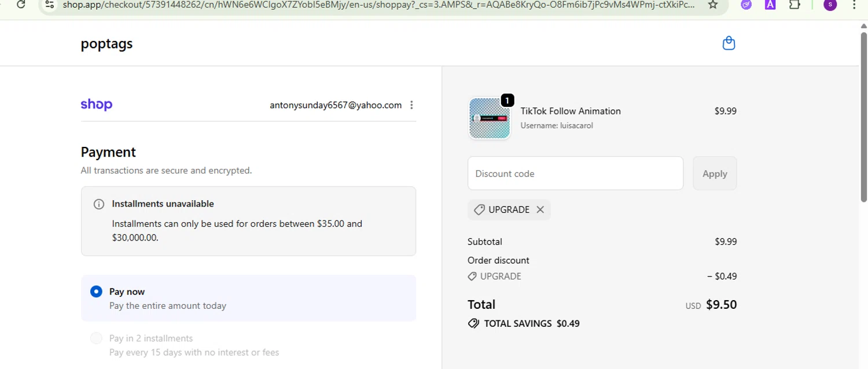Click the Subtotal label

coord(485,242)
